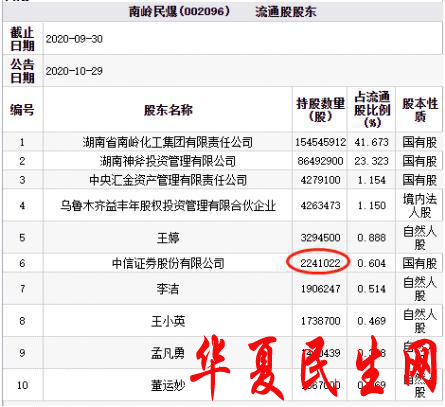Image resolution: width=445 pixels, height=407 pixels.
Task: Click shareholder name 王小英
Action: pyautogui.click(x=168, y=321)
